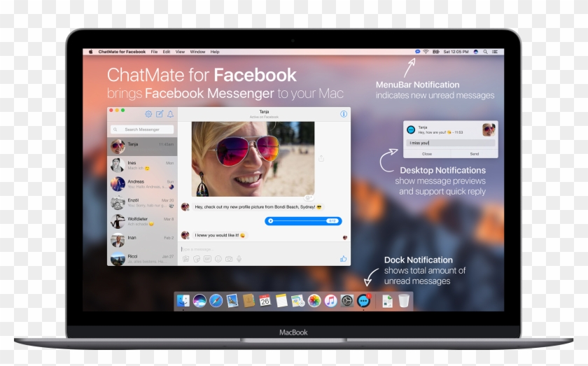Open Finder from the Dock

tap(183, 300)
